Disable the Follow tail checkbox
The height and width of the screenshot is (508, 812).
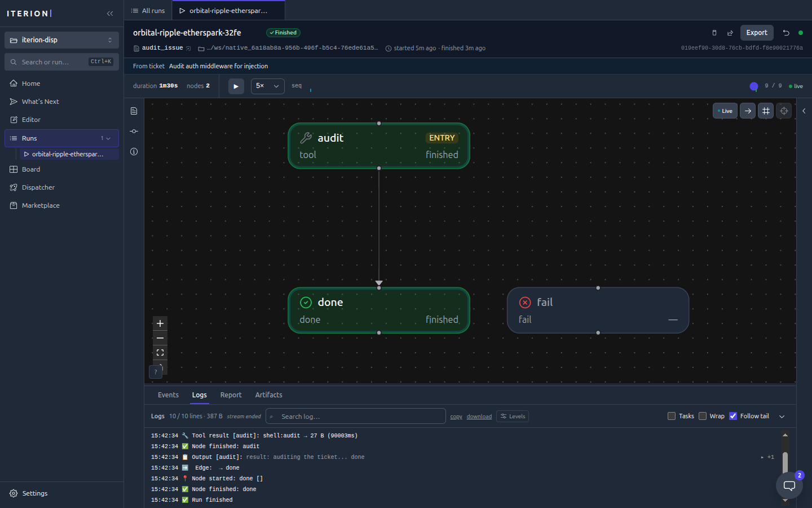pyautogui.click(x=733, y=416)
